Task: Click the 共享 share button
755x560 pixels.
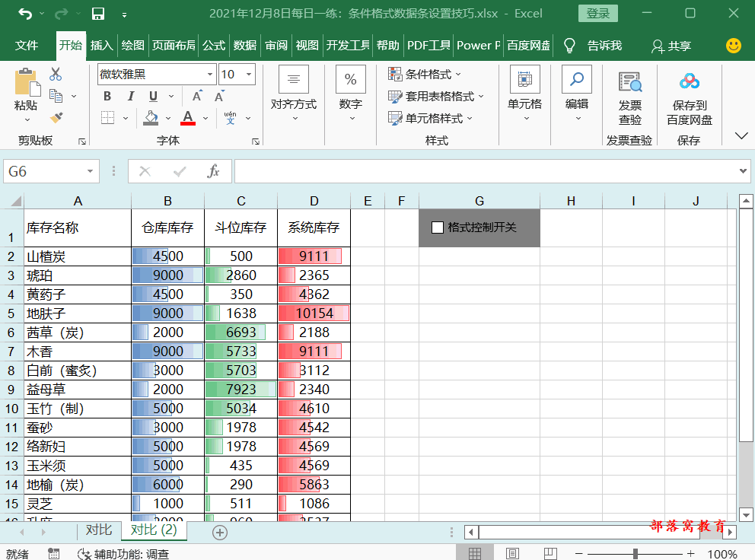Action: 671,46
